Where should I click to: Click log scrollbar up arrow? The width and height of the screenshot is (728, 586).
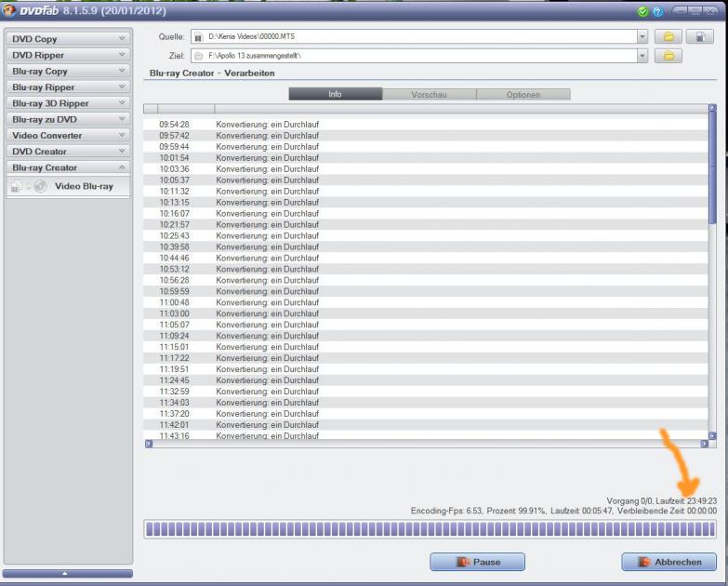click(713, 108)
